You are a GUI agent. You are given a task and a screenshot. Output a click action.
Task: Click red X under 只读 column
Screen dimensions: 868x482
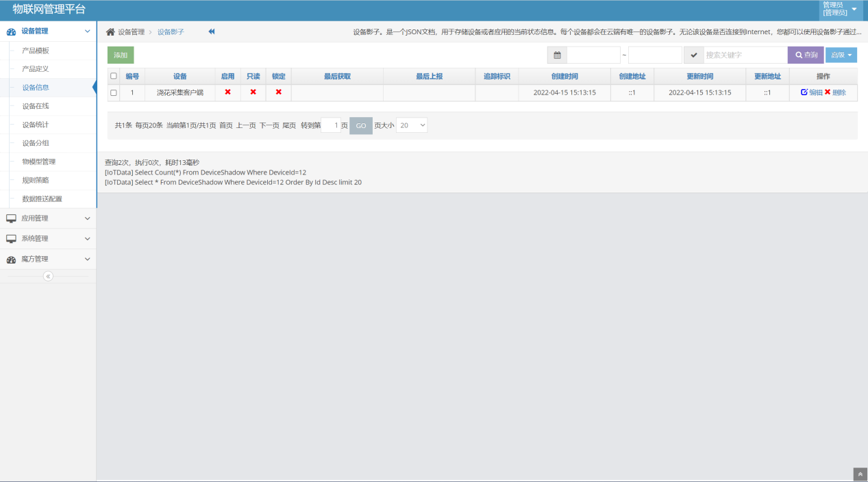click(253, 92)
